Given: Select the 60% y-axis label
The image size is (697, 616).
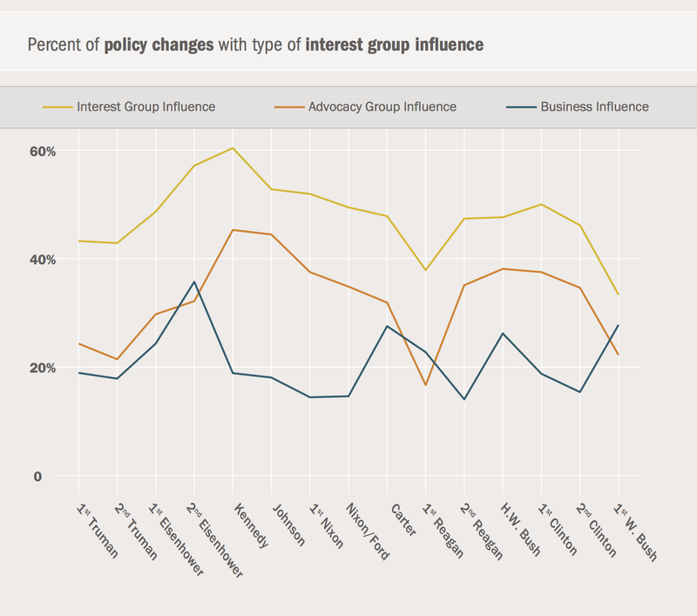Looking at the screenshot, I should (42, 152).
